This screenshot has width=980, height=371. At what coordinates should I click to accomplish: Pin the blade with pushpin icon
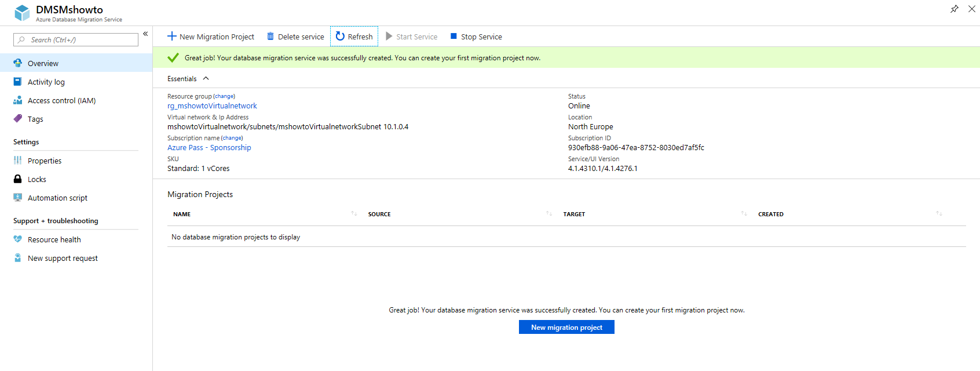click(x=955, y=9)
